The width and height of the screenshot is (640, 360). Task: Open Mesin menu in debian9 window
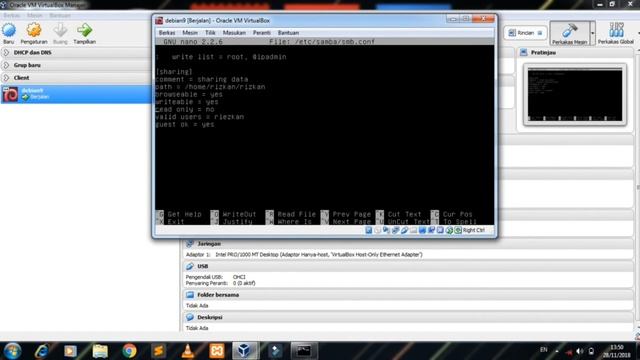coord(190,33)
